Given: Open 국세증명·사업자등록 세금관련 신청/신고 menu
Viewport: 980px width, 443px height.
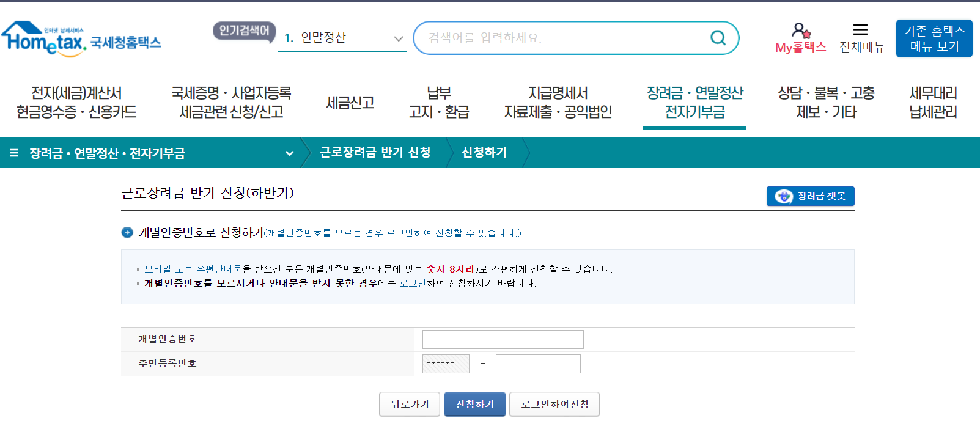Looking at the screenshot, I should click(x=231, y=102).
